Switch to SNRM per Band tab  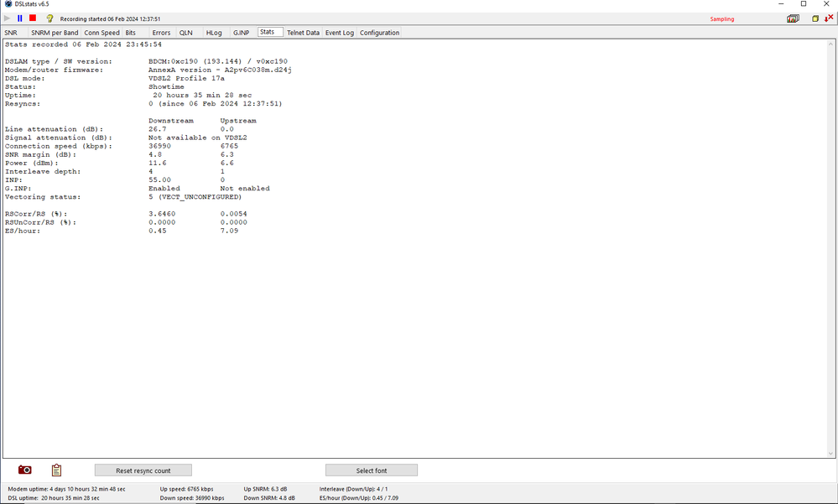click(55, 33)
